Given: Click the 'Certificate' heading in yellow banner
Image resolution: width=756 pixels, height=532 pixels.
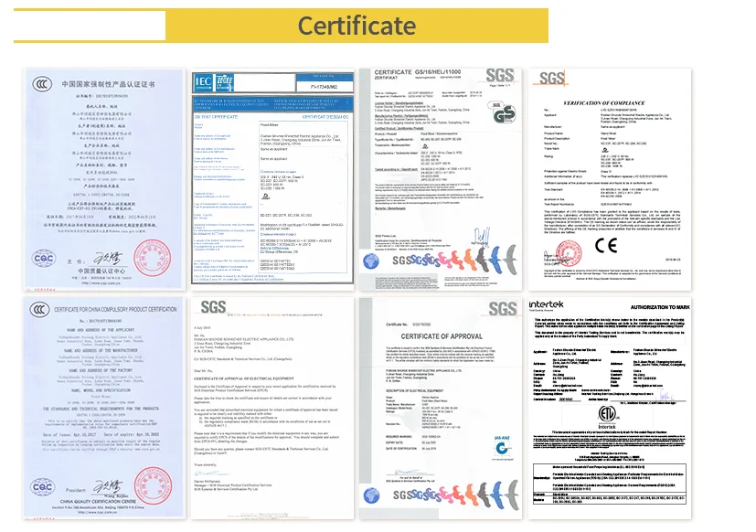Looking at the screenshot, I should point(357,26).
